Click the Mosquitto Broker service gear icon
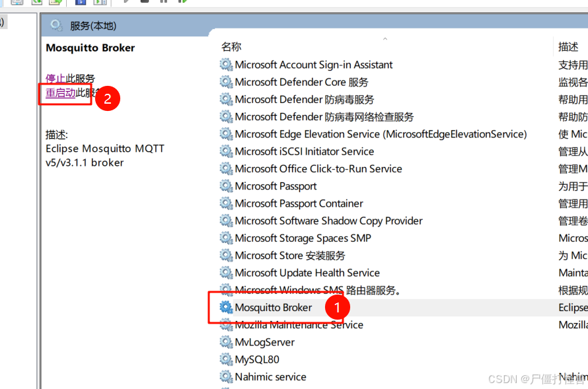 pos(226,307)
